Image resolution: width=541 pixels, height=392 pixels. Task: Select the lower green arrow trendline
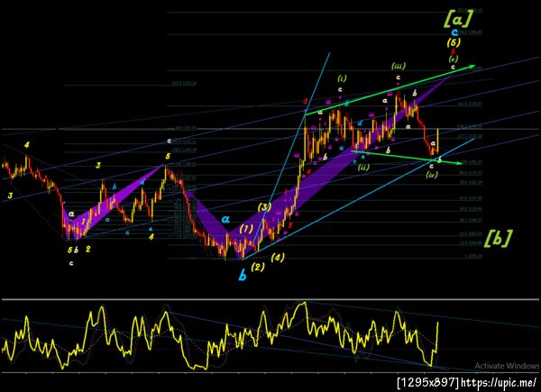pyautogui.click(x=407, y=157)
